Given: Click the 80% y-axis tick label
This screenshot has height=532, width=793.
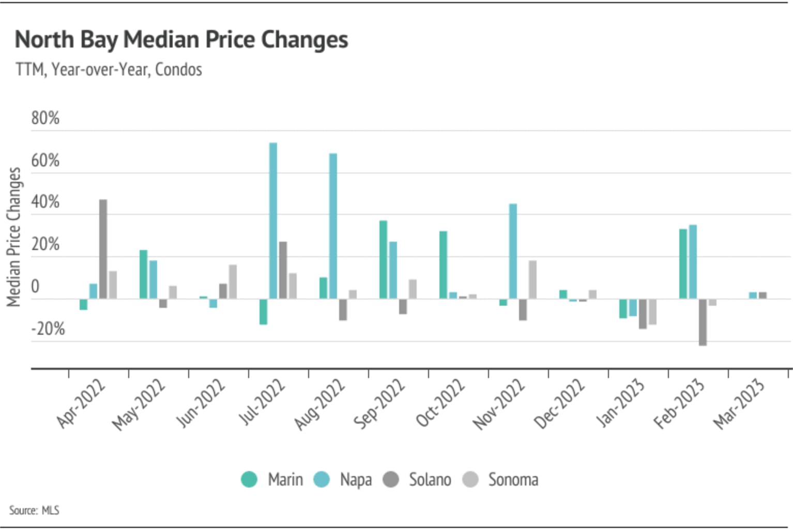Looking at the screenshot, I should [x=45, y=118].
